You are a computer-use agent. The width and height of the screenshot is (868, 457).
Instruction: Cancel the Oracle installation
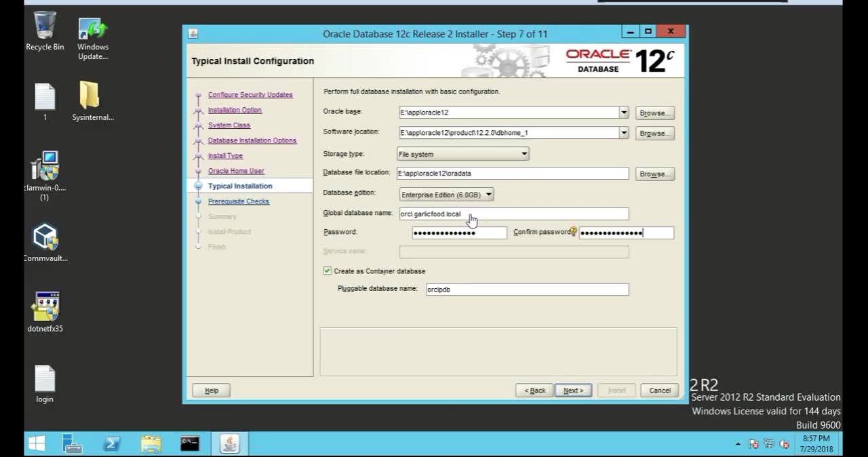click(660, 391)
